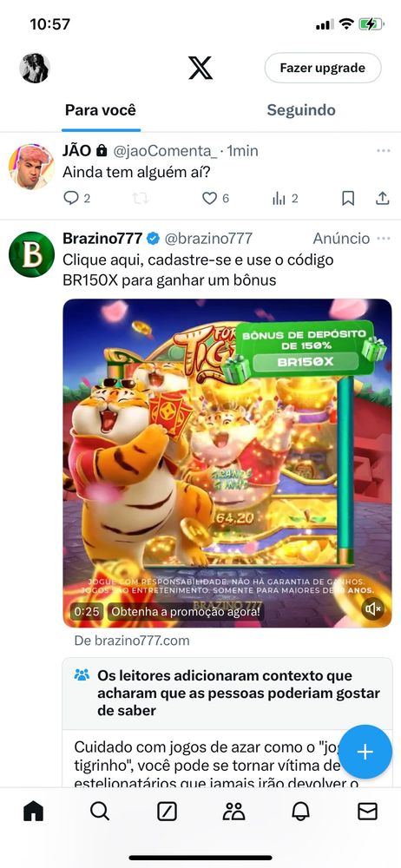Open Brazino777 profile picture

[31, 254]
